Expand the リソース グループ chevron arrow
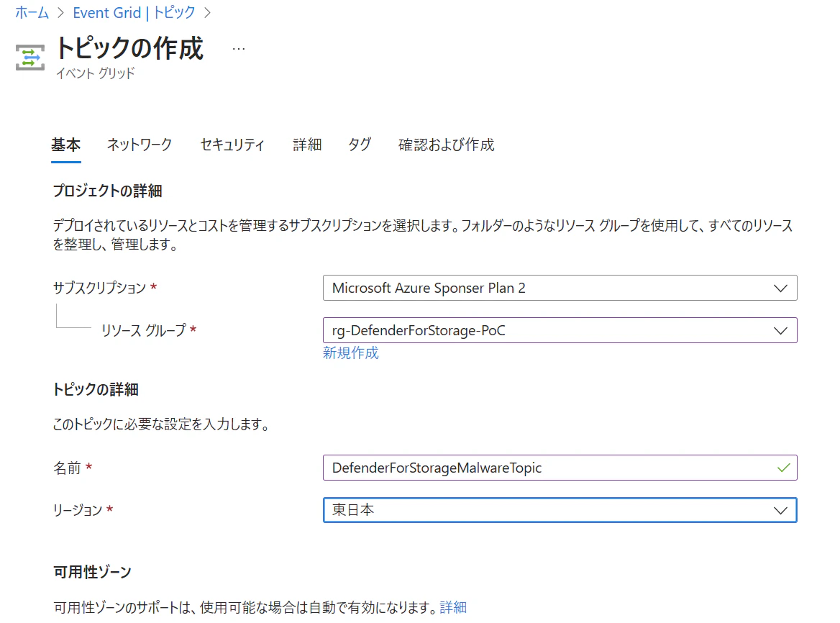This screenshot has height=623, width=840. (780, 330)
